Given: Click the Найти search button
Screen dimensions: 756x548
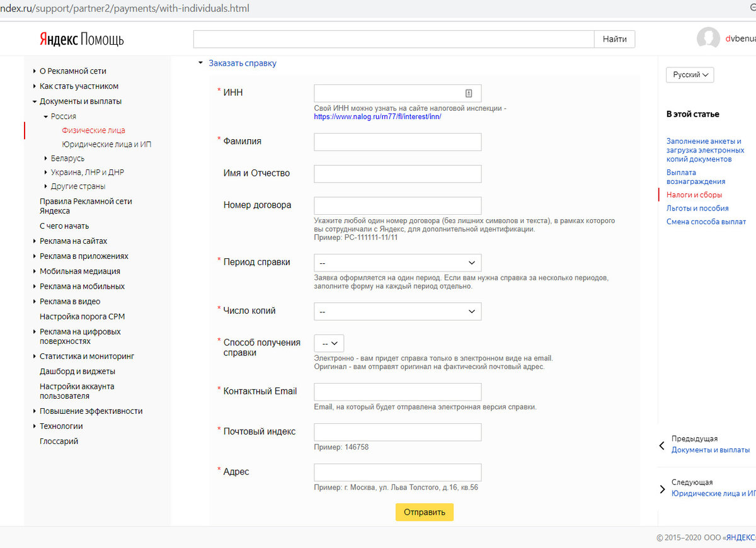Looking at the screenshot, I should tap(614, 39).
